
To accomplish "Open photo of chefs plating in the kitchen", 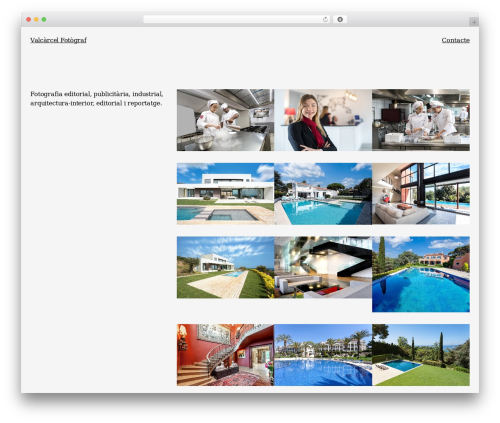I will pyautogui.click(x=421, y=120).
